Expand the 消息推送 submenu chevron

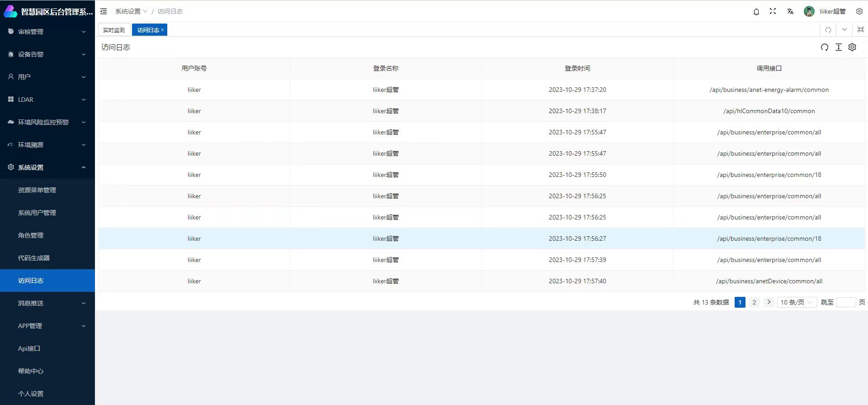point(84,303)
